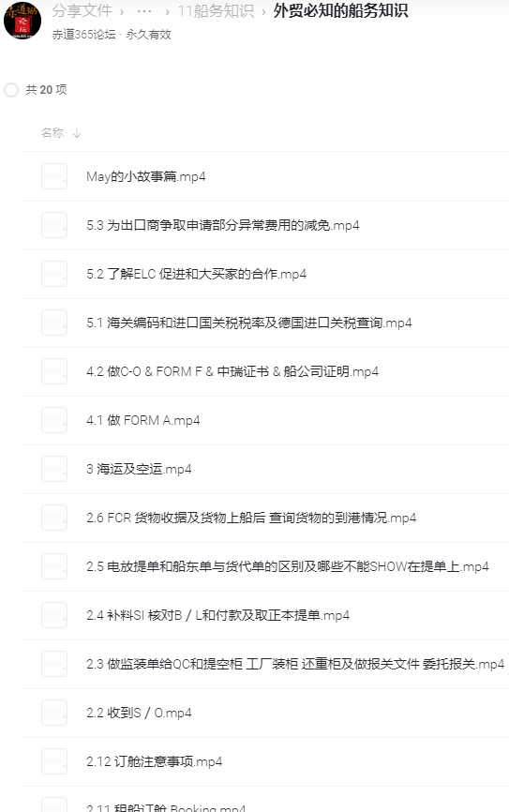Click file icon beside 3 海运及空运.mp4
509x812 pixels.
pos(54,469)
